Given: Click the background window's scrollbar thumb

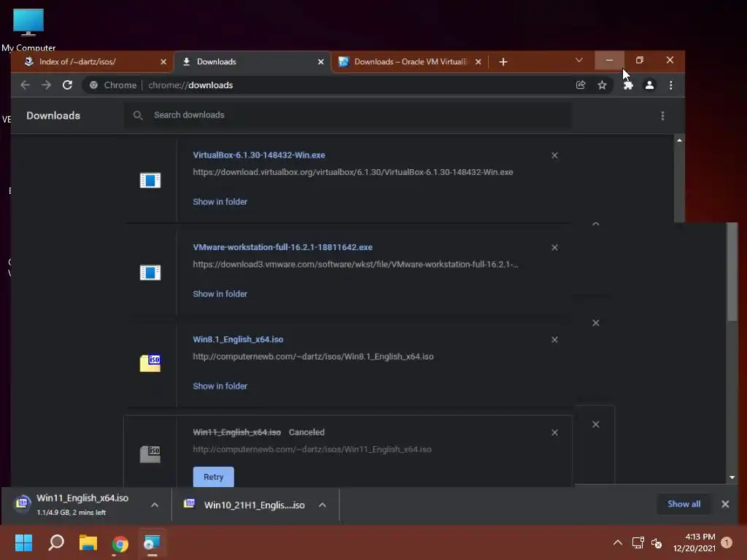Looking at the screenshot, I should [x=732, y=271].
